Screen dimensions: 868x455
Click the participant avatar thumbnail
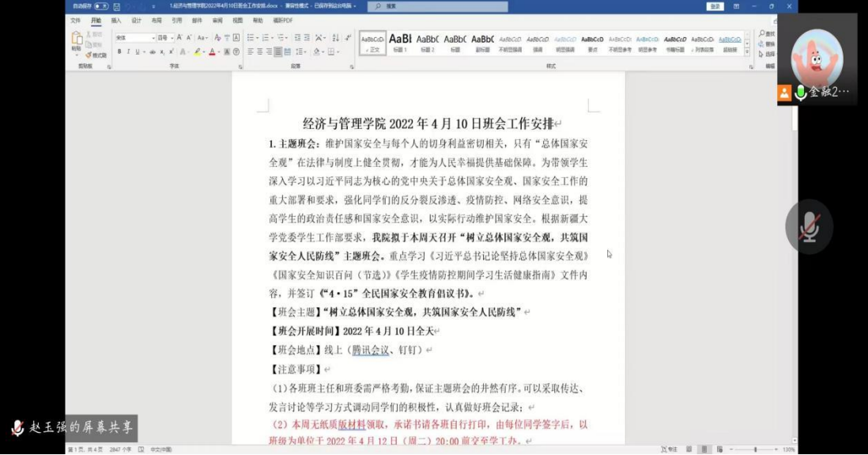(817, 59)
